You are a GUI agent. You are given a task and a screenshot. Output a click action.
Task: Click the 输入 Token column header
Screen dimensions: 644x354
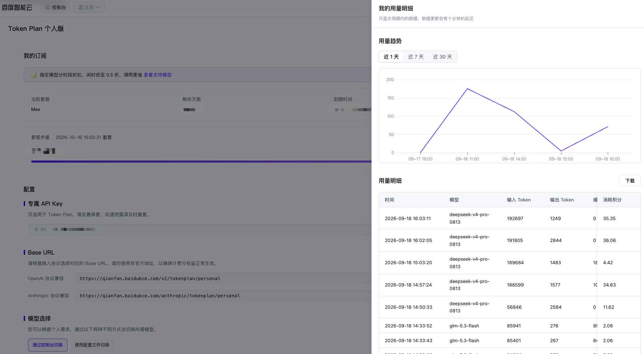pos(519,200)
